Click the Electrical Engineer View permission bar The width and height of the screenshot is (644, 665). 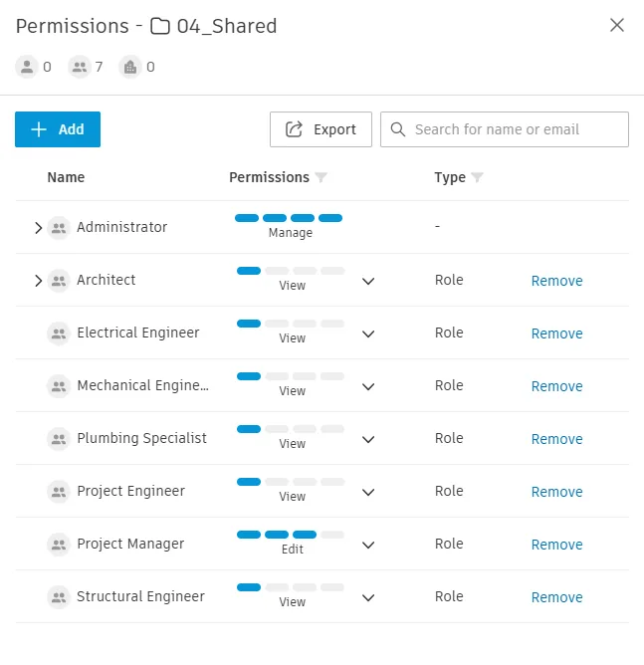tap(291, 324)
